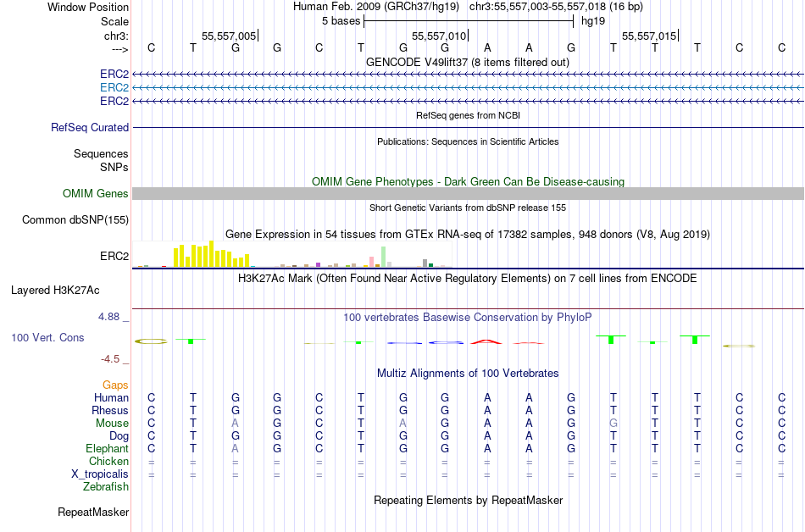Viewport: 805px width, 532px height.
Task: Click the 5 bases scale bar label
Action: [x=341, y=21]
